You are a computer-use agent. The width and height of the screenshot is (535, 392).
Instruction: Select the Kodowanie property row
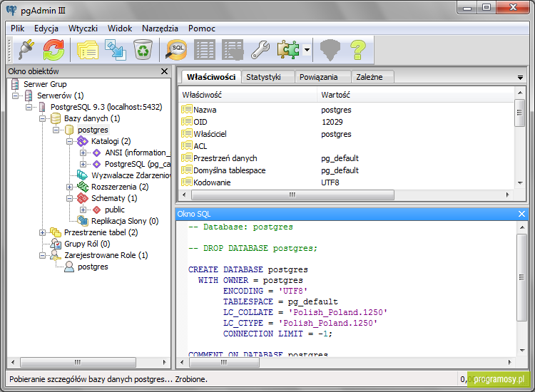pos(346,182)
